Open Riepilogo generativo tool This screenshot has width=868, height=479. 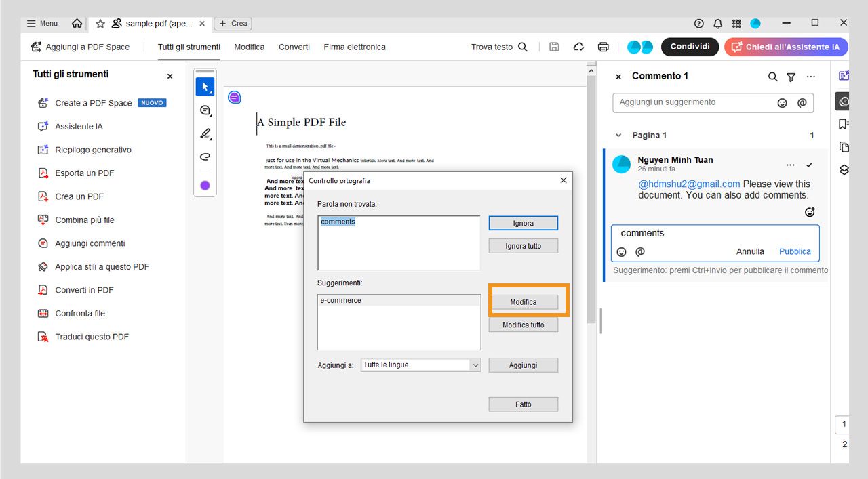tap(84, 150)
